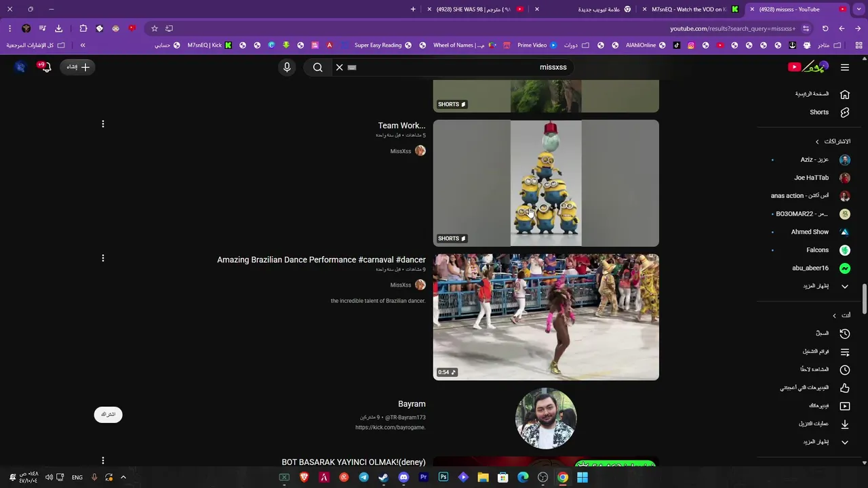Open the Windows Start button
Screen dimensions: 868x488
click(x=583, y=477)
